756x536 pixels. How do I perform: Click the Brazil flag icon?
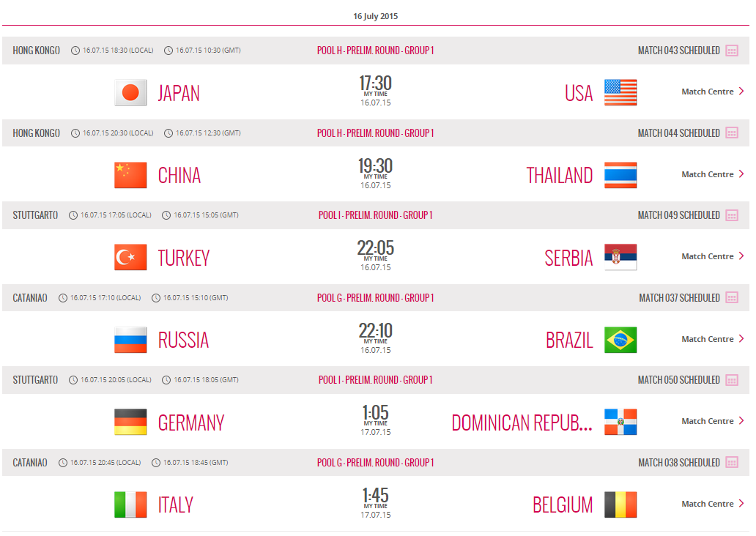pyautogui.click(x=620, y=340)
